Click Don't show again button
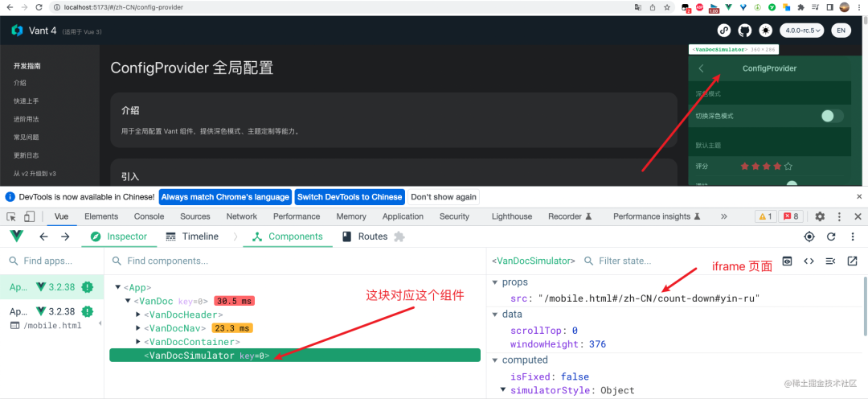This screenshot has width=868, height=399. point(444,197)
